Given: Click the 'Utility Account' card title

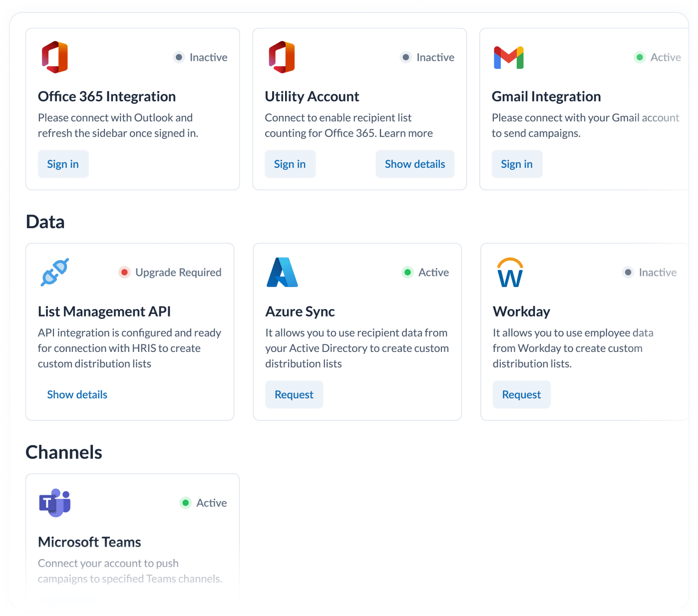Looking at the screenshot, I should click(x=312, y=96).
